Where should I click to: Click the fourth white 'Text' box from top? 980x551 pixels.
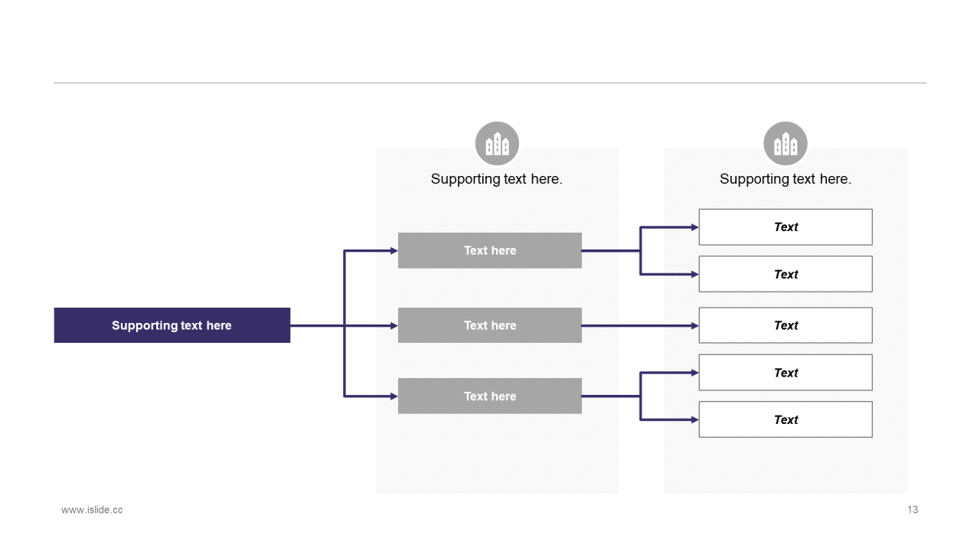click(786, 373)
